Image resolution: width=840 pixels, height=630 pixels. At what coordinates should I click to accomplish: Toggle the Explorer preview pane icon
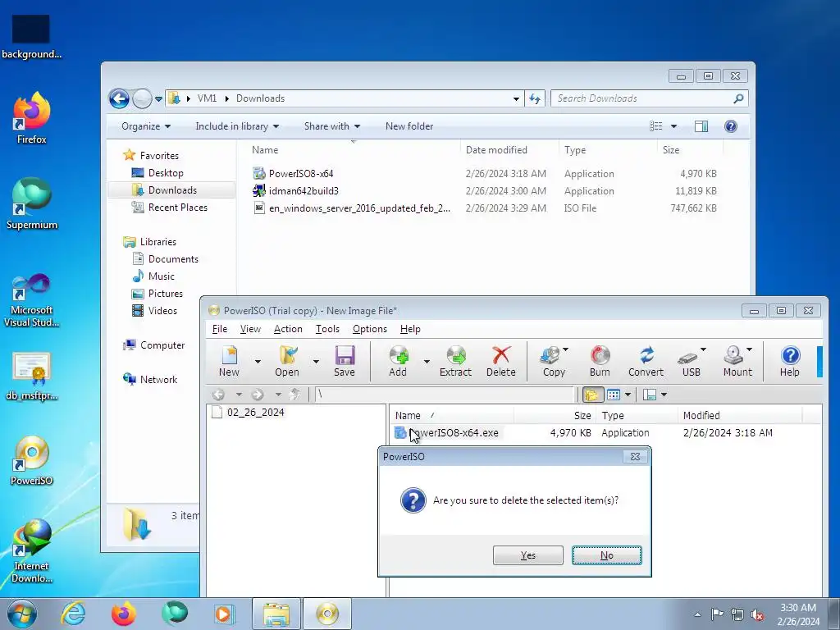pyautogui.click(x=701, y=126)
